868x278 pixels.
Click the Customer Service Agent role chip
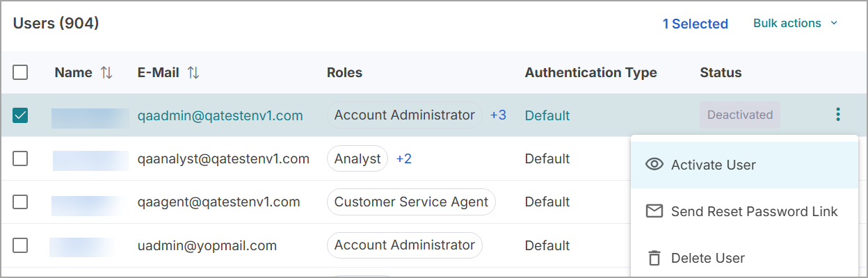411,202
